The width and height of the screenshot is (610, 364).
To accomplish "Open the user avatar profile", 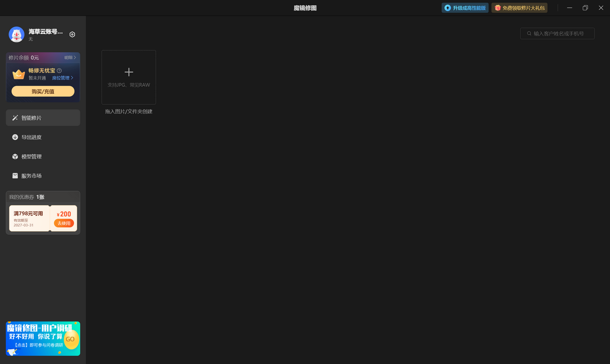I will click(x=17, y=34).
